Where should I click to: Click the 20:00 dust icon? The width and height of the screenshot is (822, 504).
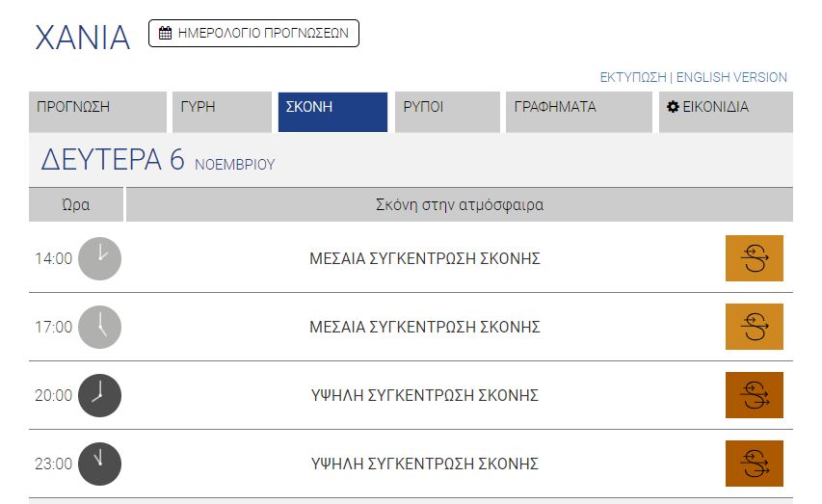(x=754, y=395)
